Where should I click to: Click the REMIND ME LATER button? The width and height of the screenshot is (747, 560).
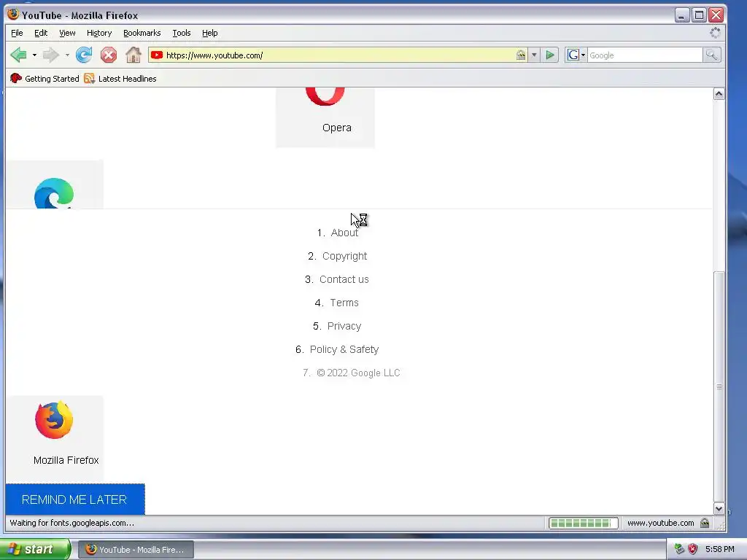click(75, 499)
